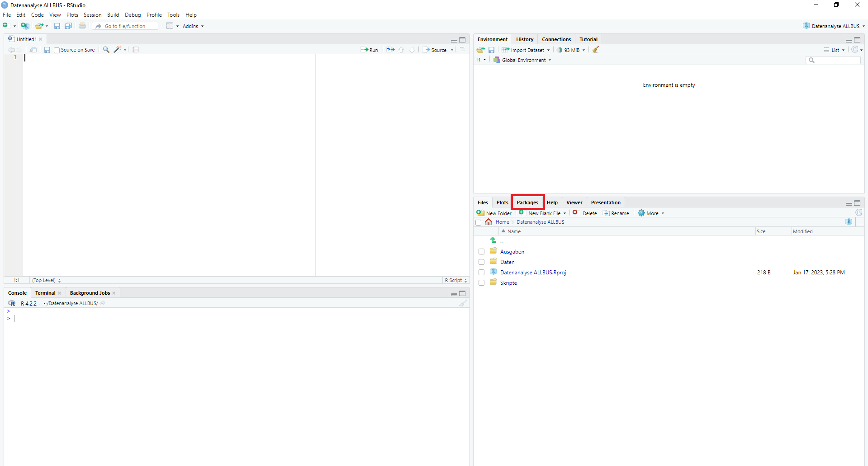Enable the Source on Save checkbox
The image size is (868, 466).
click(57, 50)
